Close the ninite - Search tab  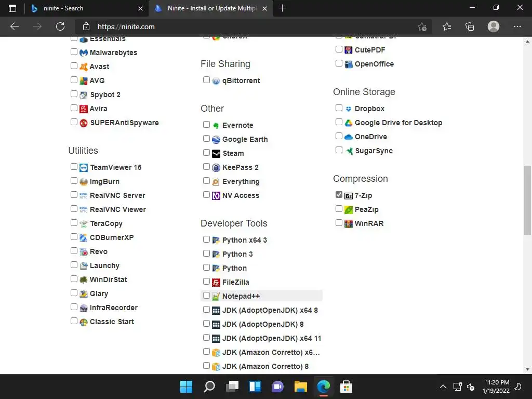(140, 8)
